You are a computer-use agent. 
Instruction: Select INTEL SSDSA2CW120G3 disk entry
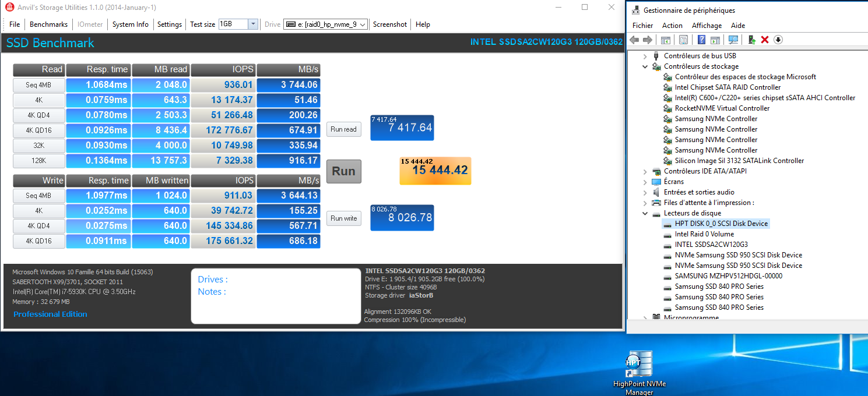tap(711, 245)
